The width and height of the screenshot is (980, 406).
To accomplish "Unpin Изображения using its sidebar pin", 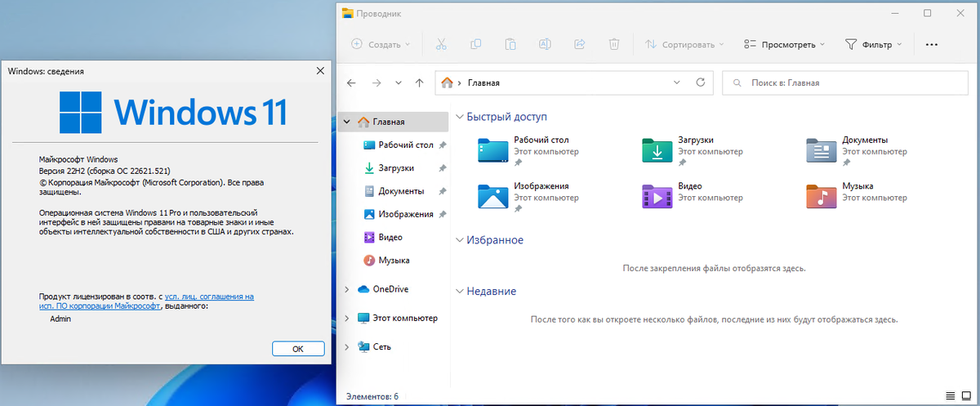I will tap(442, 214).
